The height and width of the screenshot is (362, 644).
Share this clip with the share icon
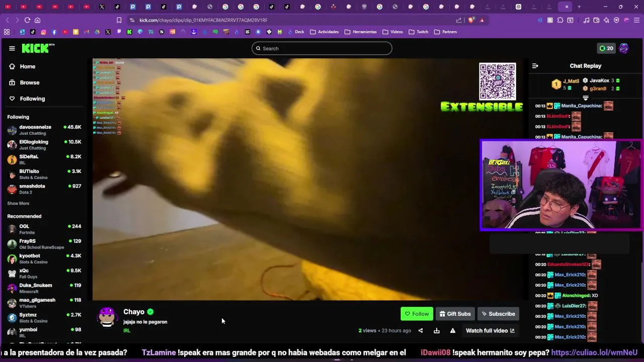(421, 330)
